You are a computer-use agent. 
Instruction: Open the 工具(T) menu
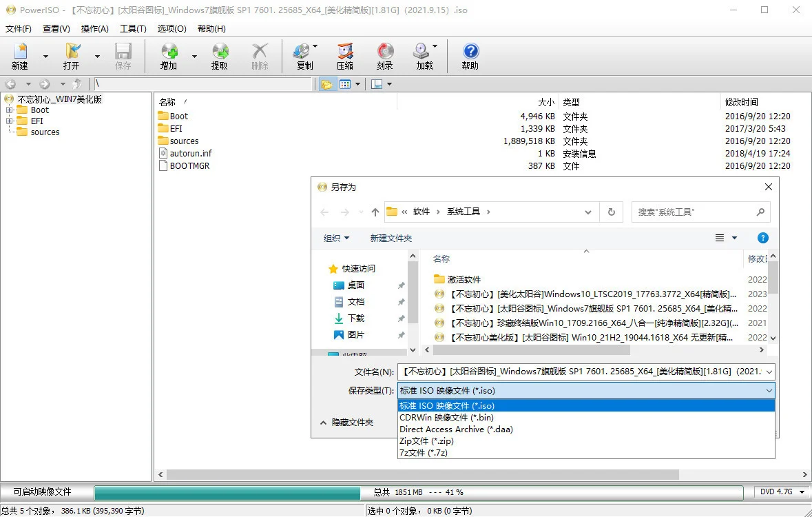point(133,28)
